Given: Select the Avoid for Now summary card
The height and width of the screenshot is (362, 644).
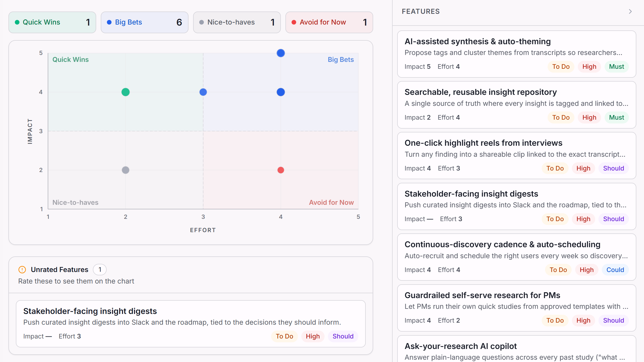Looking at the screenshot, I should click(x=329, y=22).
